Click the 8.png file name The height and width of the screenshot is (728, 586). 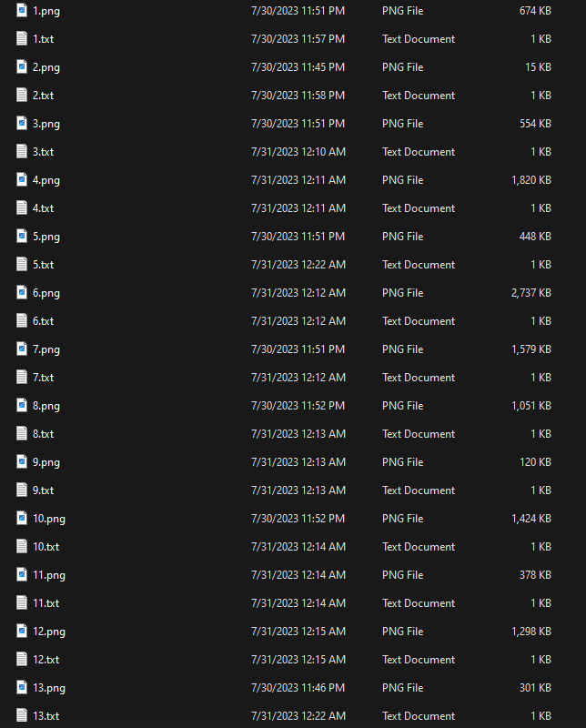click(46, 406)
